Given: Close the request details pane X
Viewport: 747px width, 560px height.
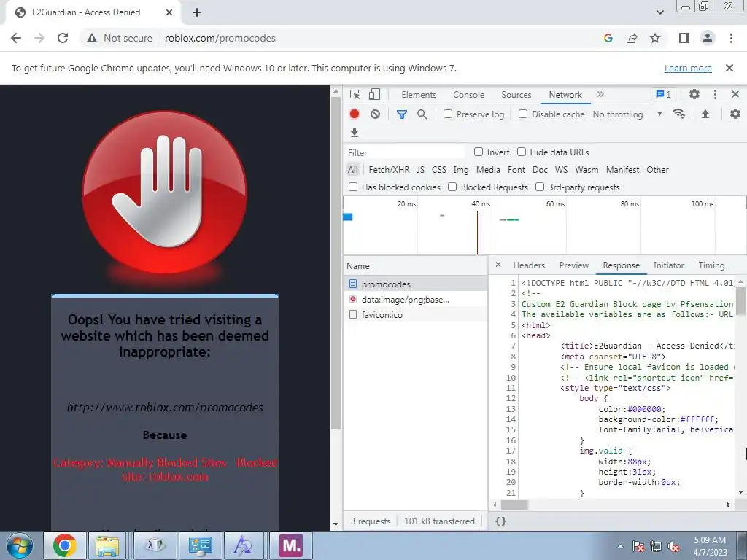Looking at the screenshot, I should [498, 265].
